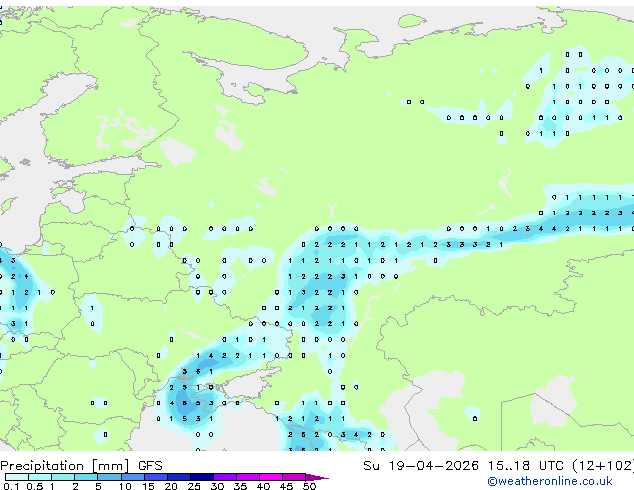
Task: Click the '0.1' legend scale label
Action: [x=11, y=486]
